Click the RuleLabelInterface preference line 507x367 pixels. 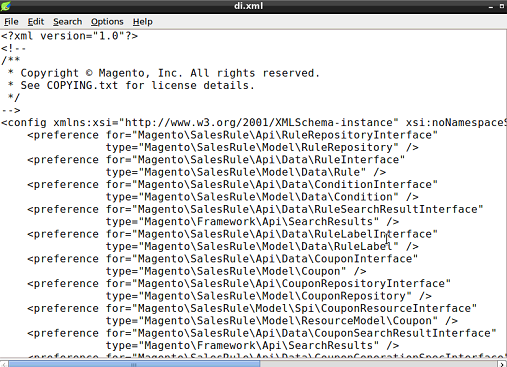232,234
